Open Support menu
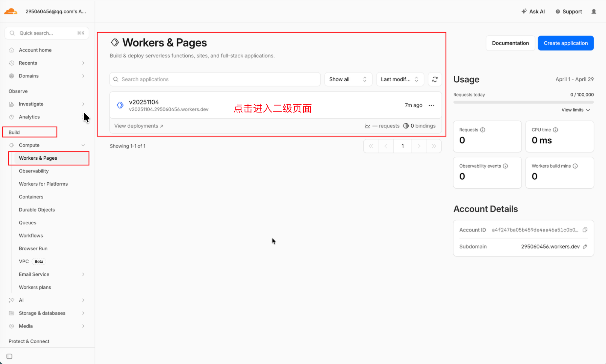606x364 pixels. click(x=569, y=11)
